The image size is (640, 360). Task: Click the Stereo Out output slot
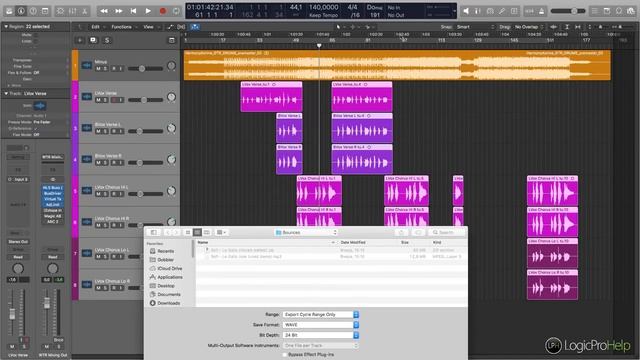(18, 242)
